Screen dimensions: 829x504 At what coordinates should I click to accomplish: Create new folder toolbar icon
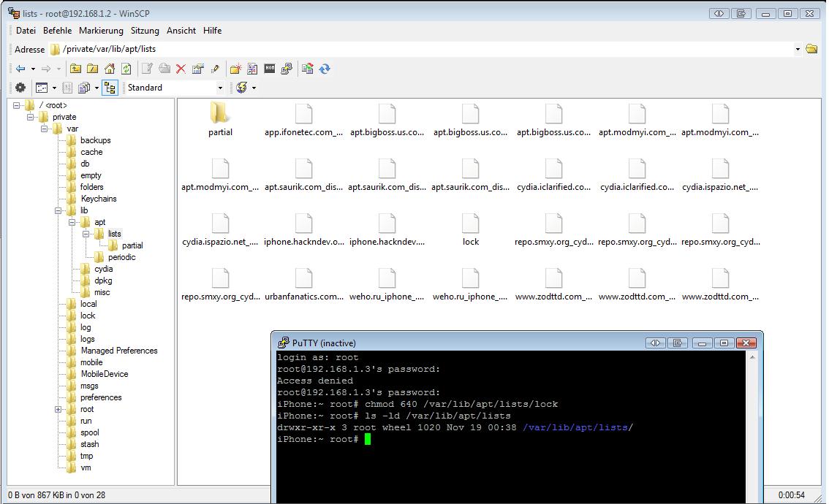(x=235, y=69)
